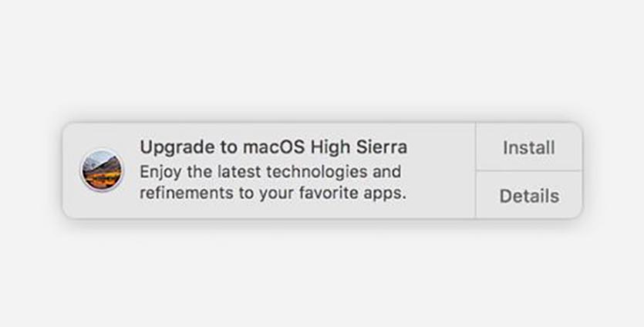This screenshot has height=327, width=644.
Task: Select the "Upgrade to macOS High Sierra" title
Action: coord(274,147)
